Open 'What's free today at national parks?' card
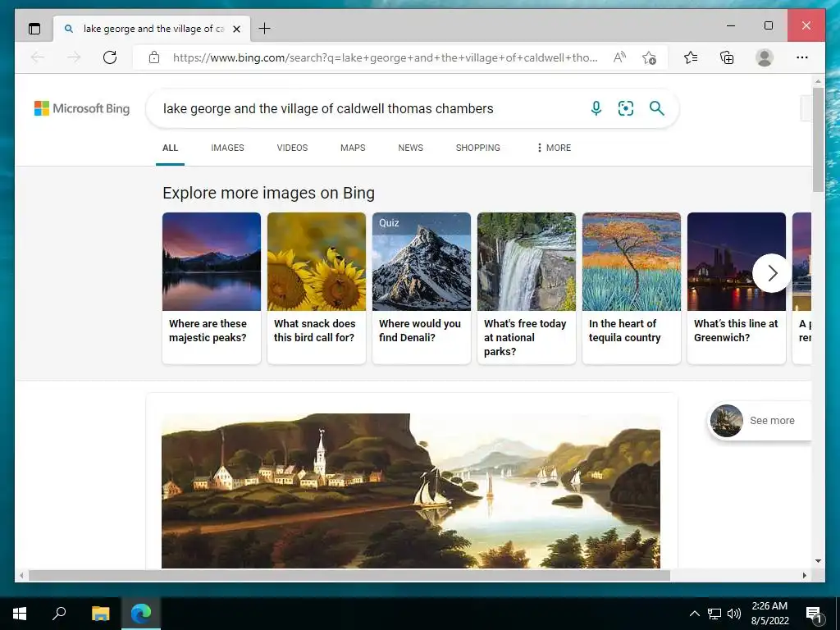 pos(527,288)
